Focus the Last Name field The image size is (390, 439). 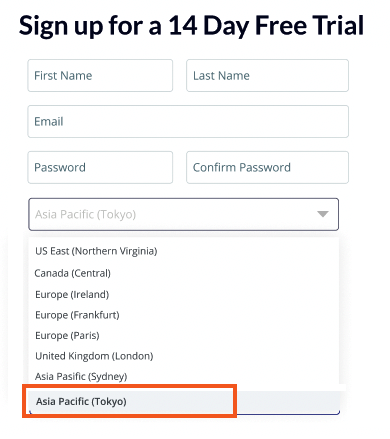[267, 76]
